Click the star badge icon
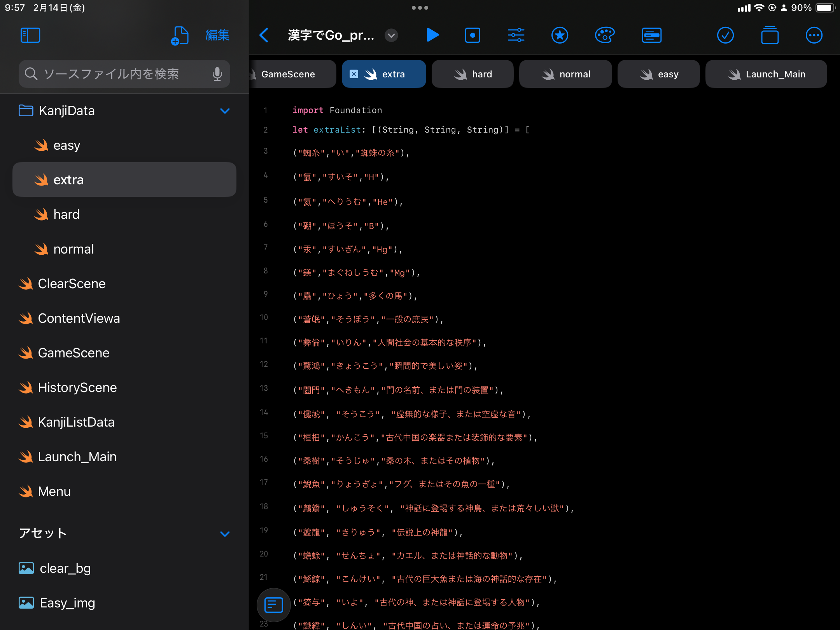Viewport: 840px width, 630px height. coord(560,35)
